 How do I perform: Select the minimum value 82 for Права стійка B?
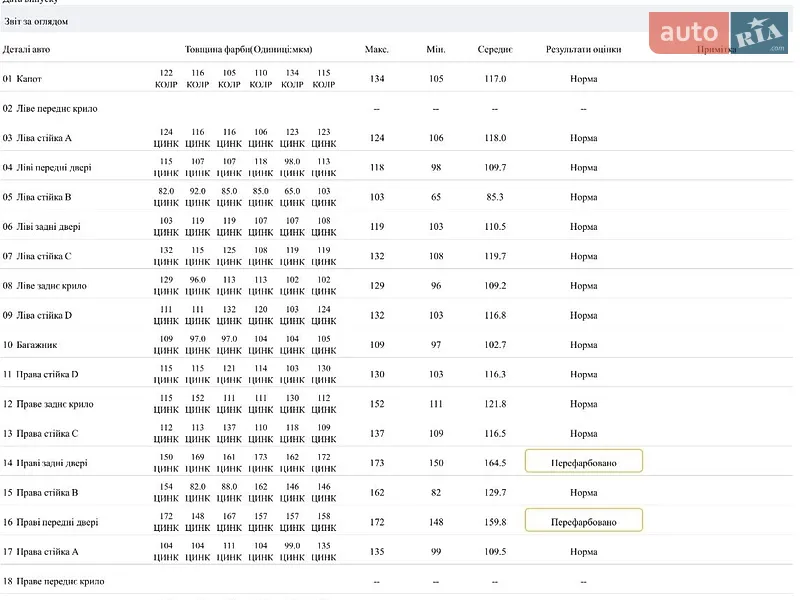[x=436, y=493]
